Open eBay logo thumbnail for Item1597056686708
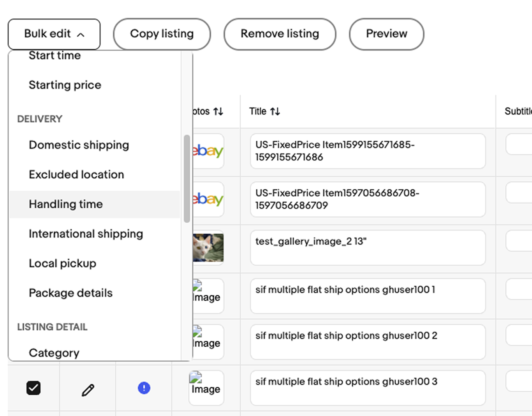 [208, 199]
